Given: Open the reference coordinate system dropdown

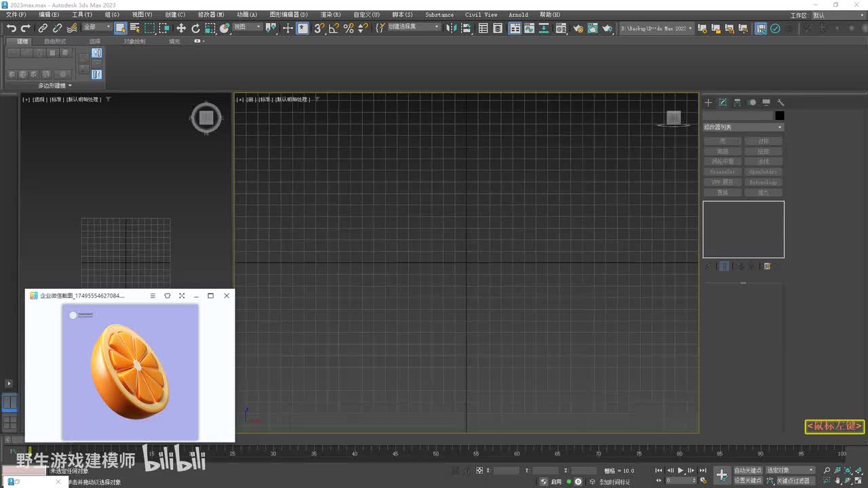Looking at the screenshot, I should point(248,27).
